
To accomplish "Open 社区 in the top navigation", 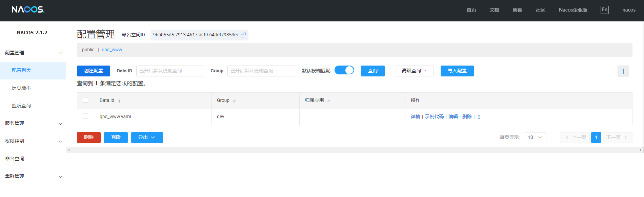I will click(x=540, y=10).
